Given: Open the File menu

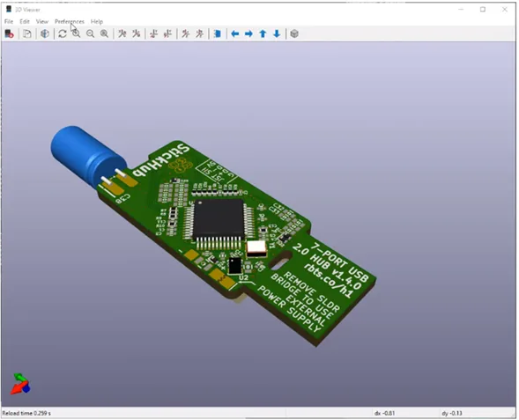Looking at the screenshot, I should tap(9, 21).
